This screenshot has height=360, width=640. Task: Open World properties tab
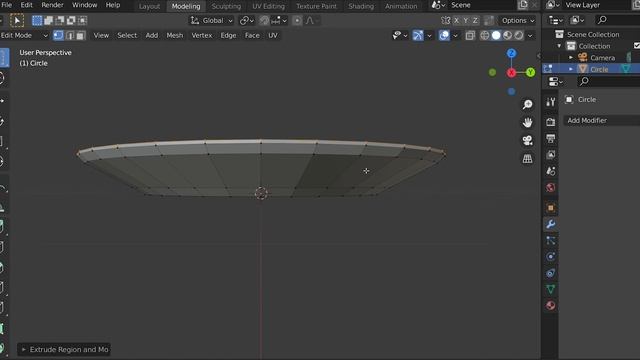[x=551, y=188]
